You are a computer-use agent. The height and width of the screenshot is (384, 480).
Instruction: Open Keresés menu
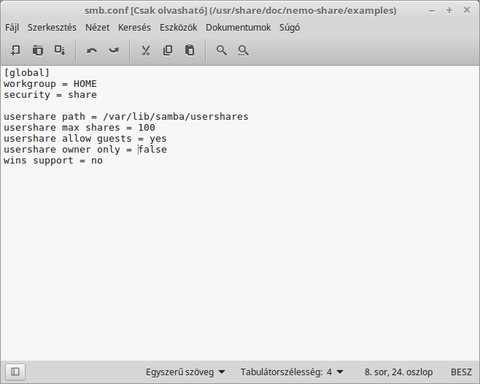pos(134,28)
